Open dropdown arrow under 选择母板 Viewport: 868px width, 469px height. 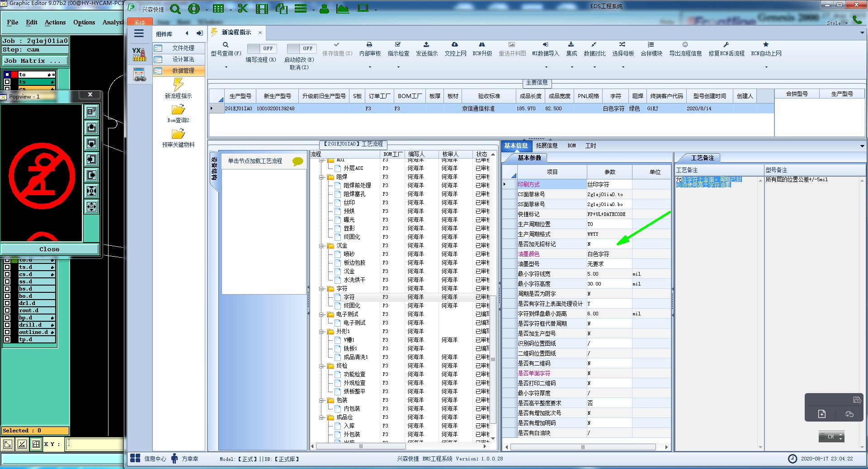click(623, 67)
